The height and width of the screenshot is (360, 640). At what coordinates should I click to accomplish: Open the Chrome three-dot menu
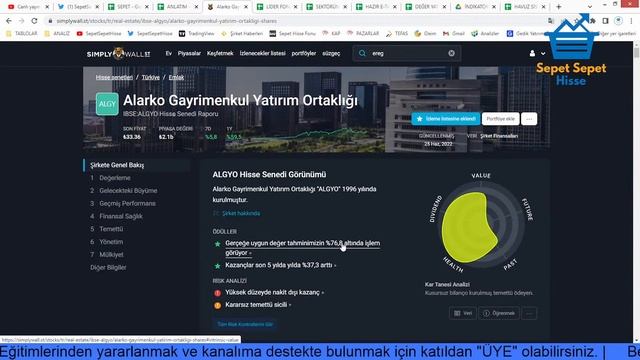[x=632, y=20]
